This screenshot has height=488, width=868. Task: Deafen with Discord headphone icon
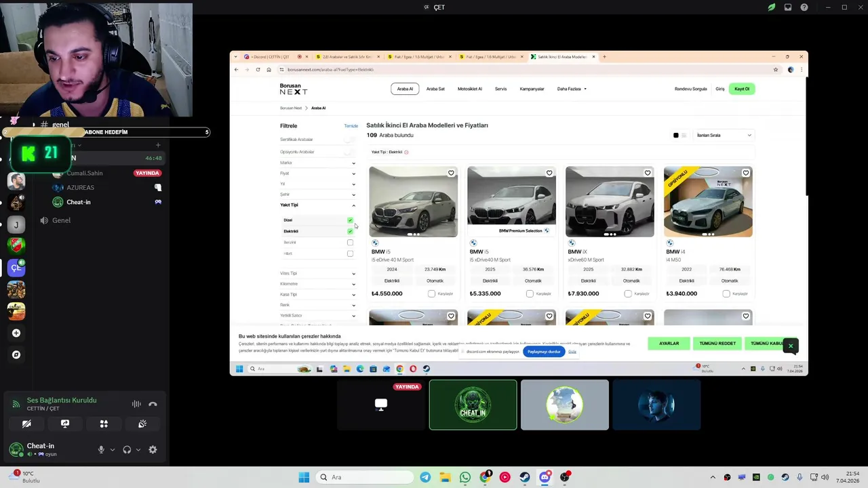tap(127, 449)
